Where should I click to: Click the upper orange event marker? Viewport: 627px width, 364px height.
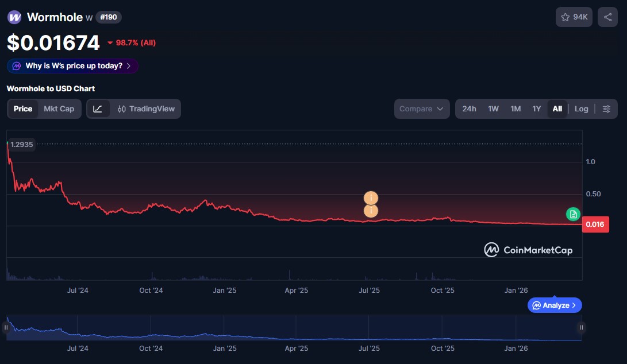(371, 198)
